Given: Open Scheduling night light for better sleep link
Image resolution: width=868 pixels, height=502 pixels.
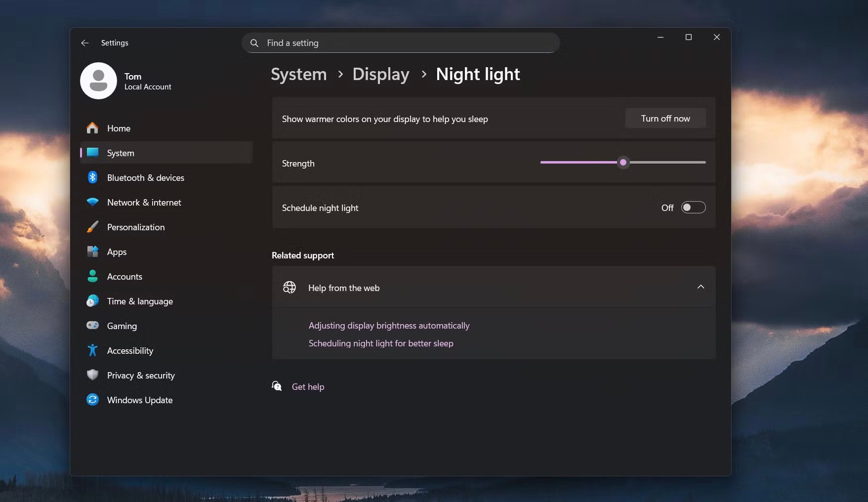Looking at the screenshot, I should [380, 343].
